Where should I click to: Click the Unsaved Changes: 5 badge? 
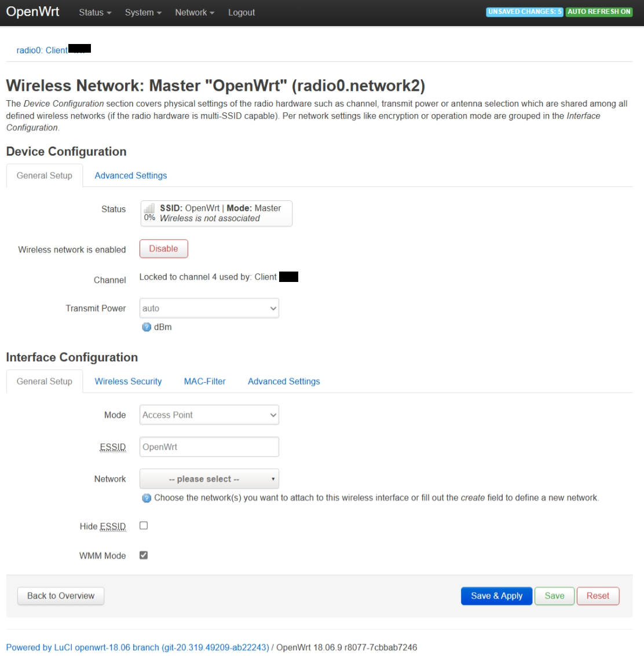click(525, 12)
